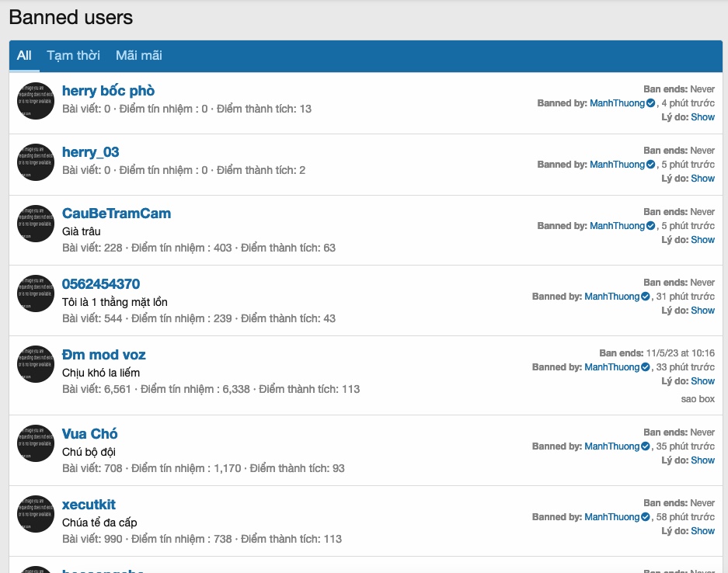Click xecutkit's profile avatar
Viewport: 728px width, 573px height.
point(35,515)
